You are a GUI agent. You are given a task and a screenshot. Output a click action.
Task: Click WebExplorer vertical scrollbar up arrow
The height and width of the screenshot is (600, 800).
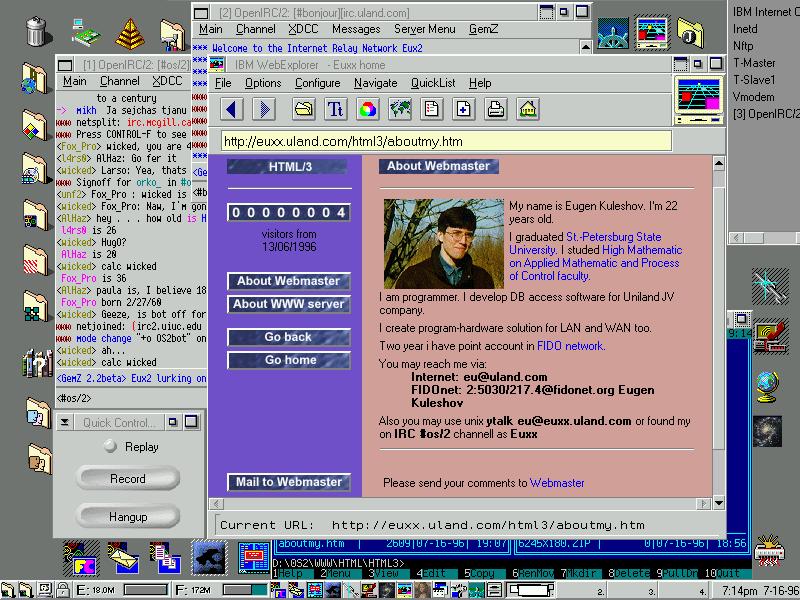[x=719, y=163]
